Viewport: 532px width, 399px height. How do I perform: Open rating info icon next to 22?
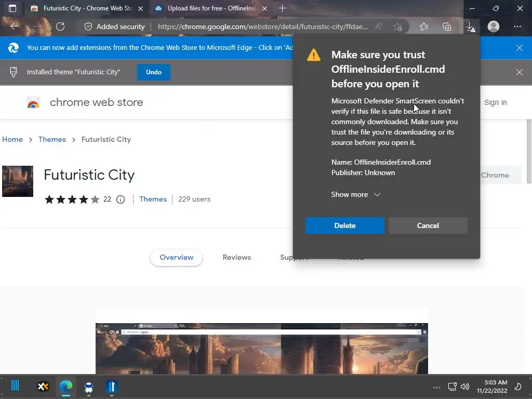(x=121, y=199)
